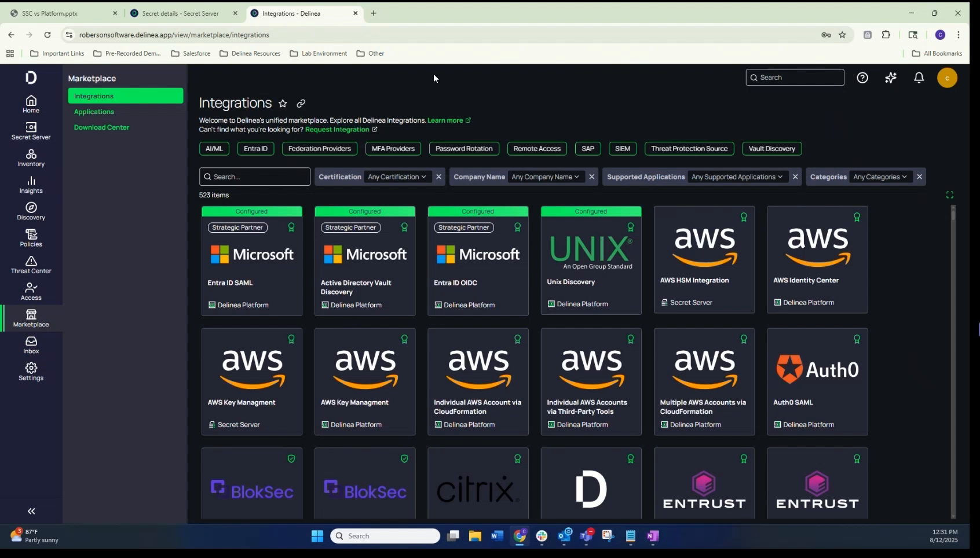
Task: Enable the SIEM filter
Action: click(x=623, y=149)
